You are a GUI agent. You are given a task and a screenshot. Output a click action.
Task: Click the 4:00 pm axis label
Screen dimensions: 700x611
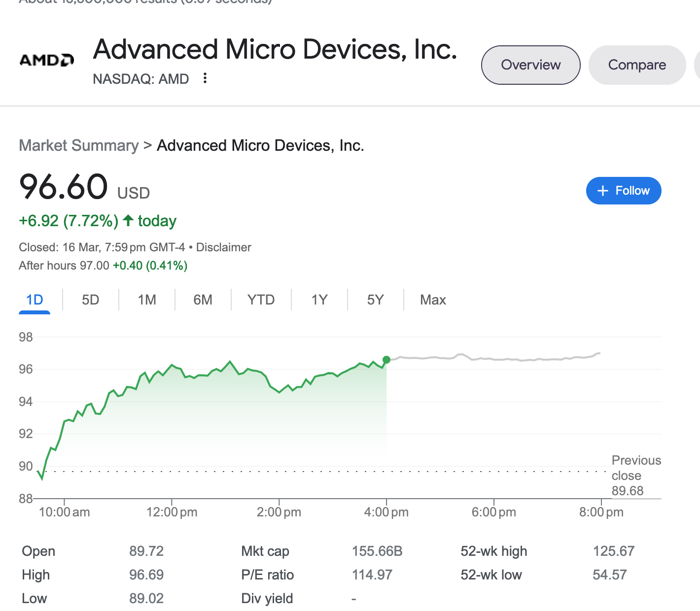[386, 512]
